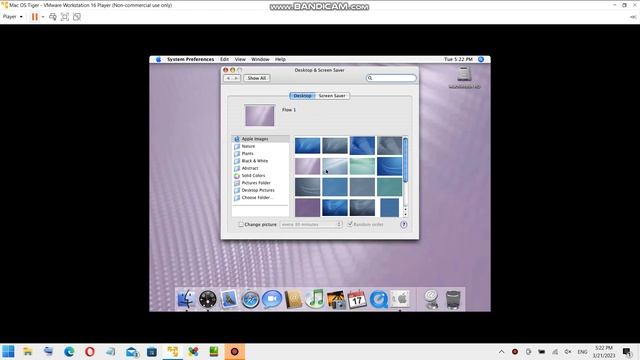Launch iTunes from the Dock
The height and width of the screenshot is (360, 640).
coord(315,299)
